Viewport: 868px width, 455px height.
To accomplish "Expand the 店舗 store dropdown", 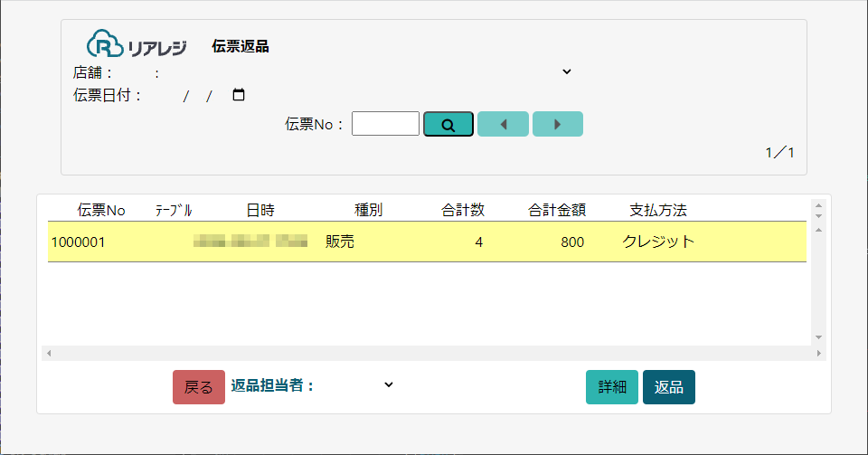I will coord(566,72).
